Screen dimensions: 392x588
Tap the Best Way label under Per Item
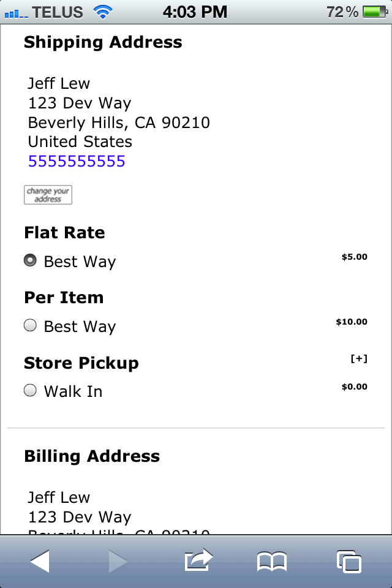pos(80,326)
